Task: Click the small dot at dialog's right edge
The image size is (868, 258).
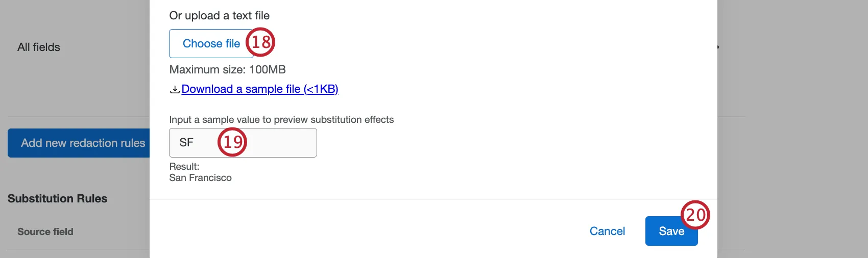Action: [x=718, y=47]
